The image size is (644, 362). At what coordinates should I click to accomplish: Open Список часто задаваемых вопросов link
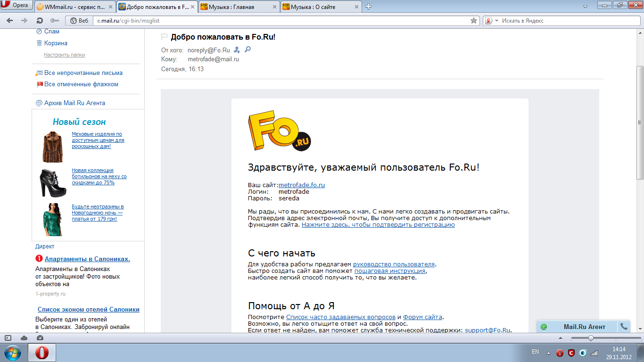[x=341, y=317]
